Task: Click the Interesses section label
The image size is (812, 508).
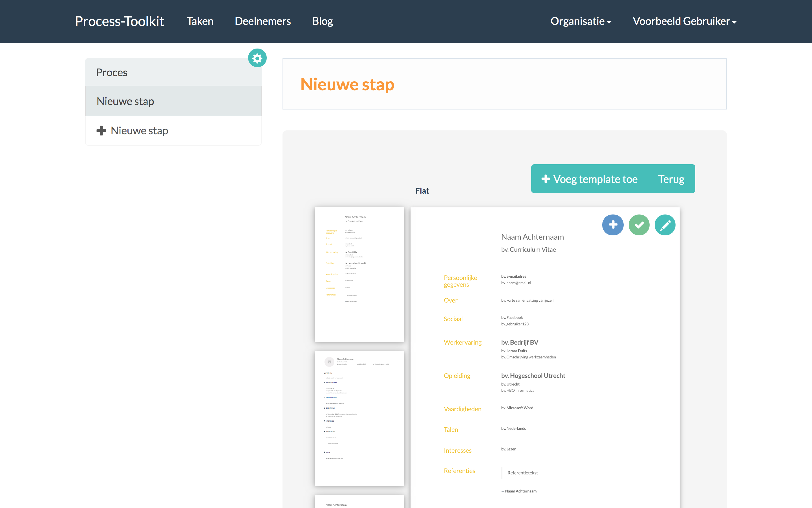Action: point(458,450)
